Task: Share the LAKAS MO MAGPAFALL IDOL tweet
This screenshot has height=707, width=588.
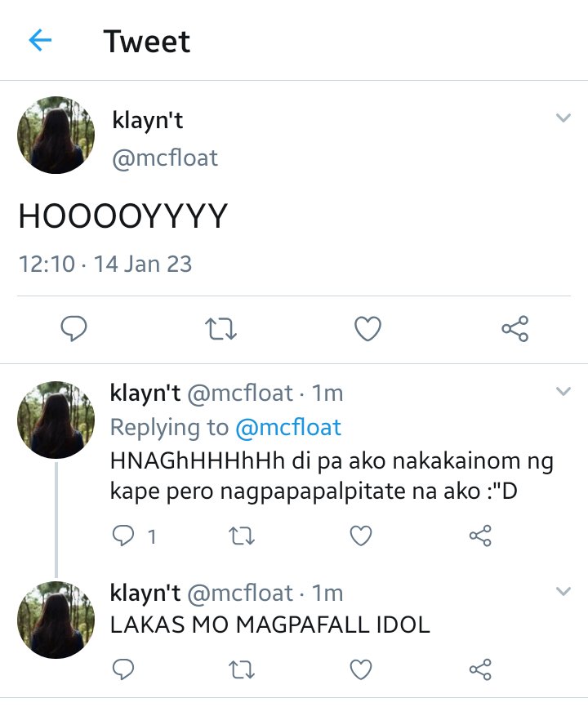Action: (480, 669)
